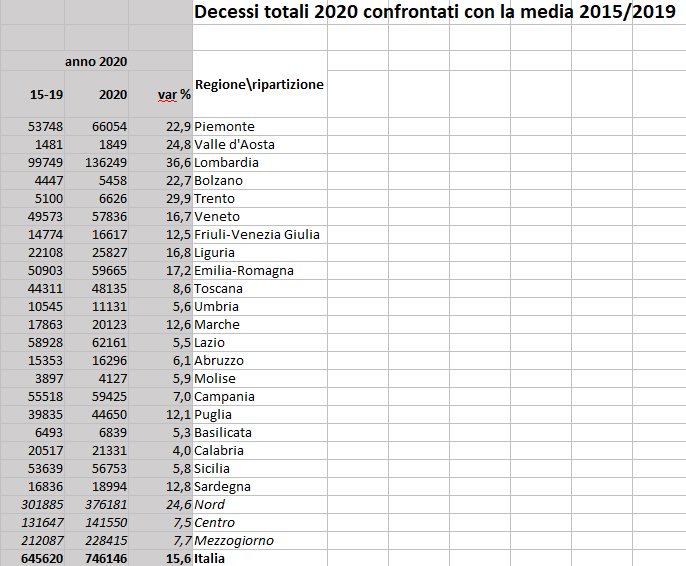Click the Bolzano 15-19 value 4447

click(x=32, y=180)
